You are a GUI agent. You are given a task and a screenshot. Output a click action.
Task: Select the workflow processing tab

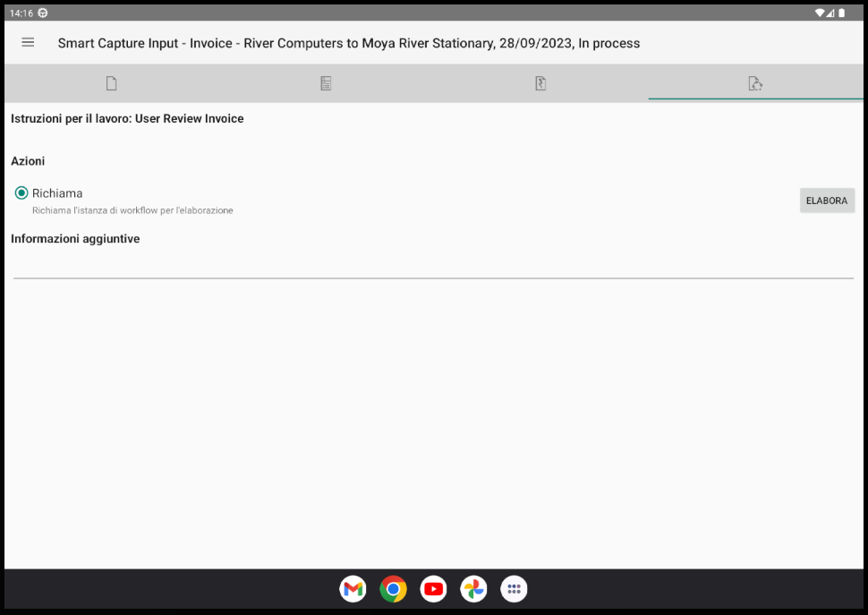(x=755, y=83)
